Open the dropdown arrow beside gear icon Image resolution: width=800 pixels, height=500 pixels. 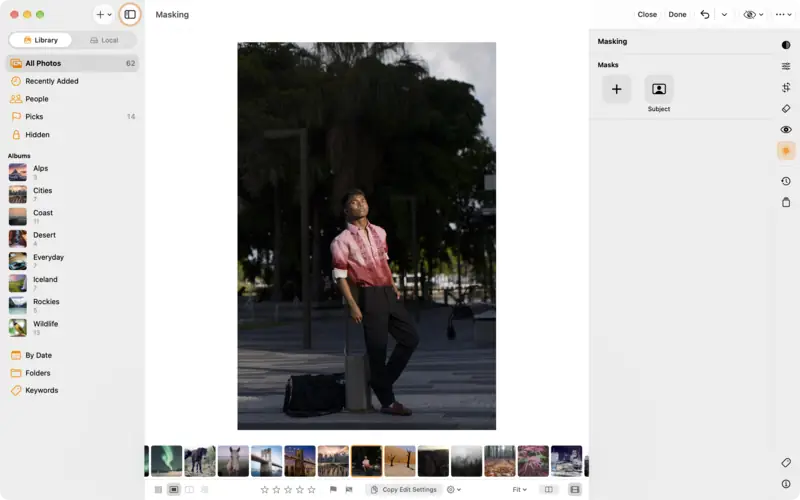click(x=459, y=490)
